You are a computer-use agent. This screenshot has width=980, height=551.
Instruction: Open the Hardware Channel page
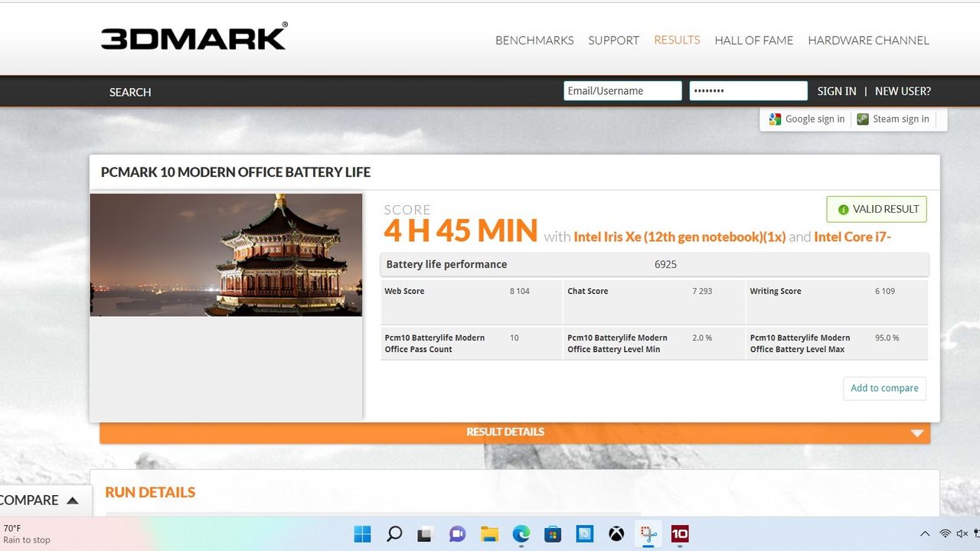click(x=868, y=41)
